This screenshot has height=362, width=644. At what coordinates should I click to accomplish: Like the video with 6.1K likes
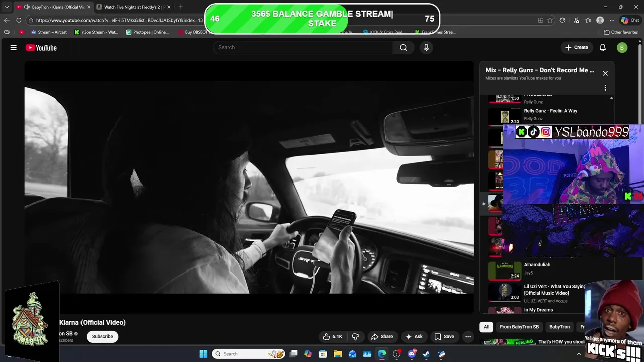click(x=333, y=337)
